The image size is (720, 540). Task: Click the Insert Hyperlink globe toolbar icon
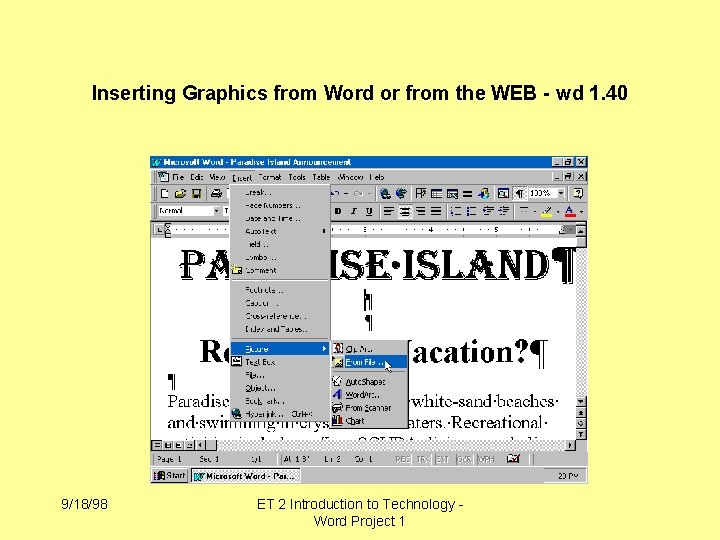(x=385, y=193)
